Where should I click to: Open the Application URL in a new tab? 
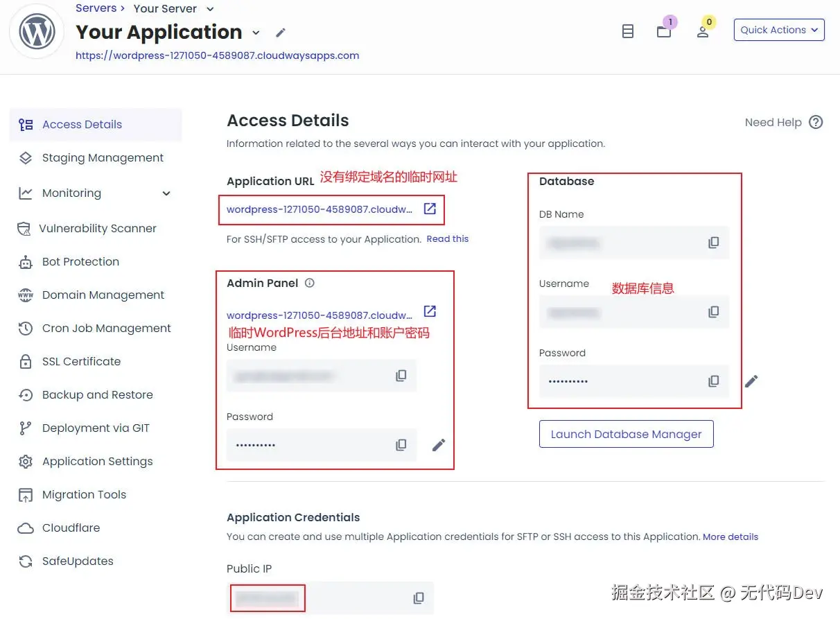(430, 209)
